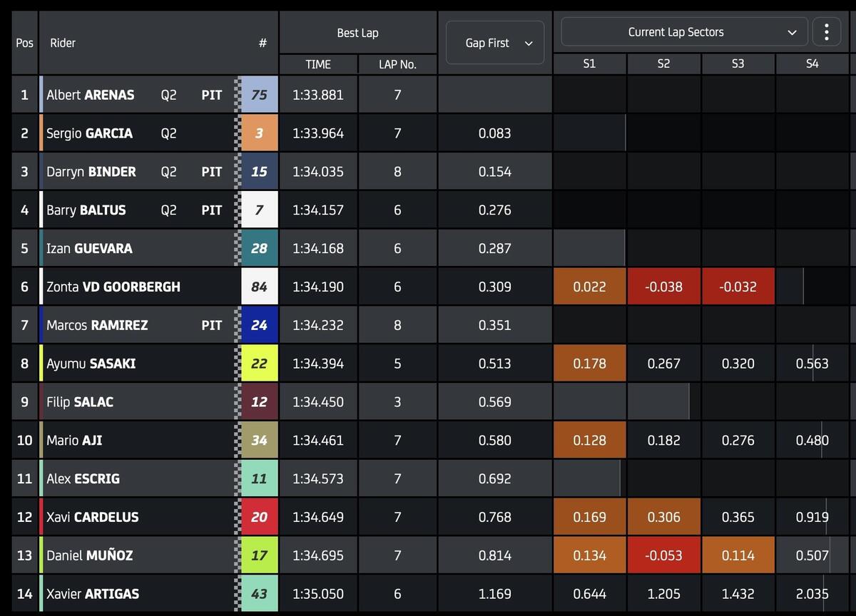856x616 pixels.
Task: Open the three-dot more options menu
Action: [x=826, y=32]
